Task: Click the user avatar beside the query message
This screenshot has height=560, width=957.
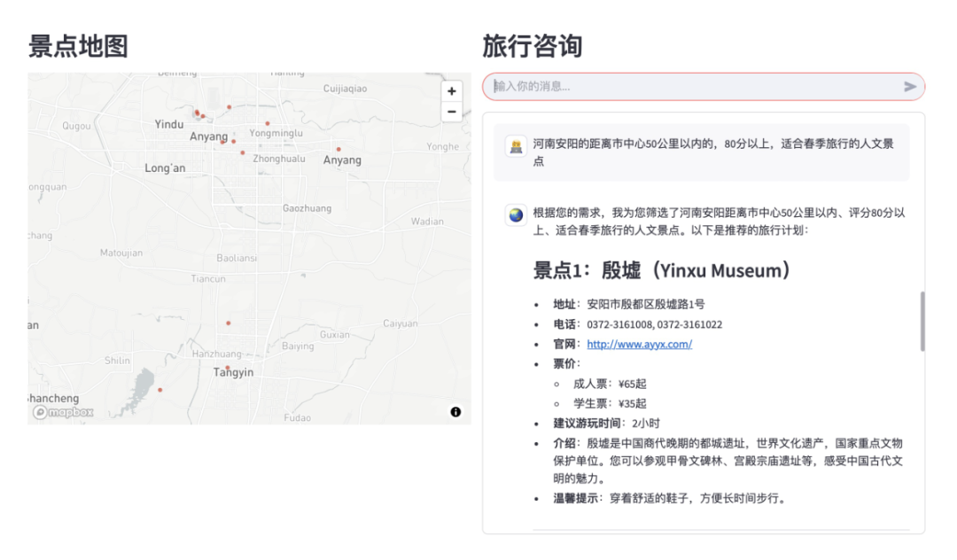Action: (x=516, y=145)
